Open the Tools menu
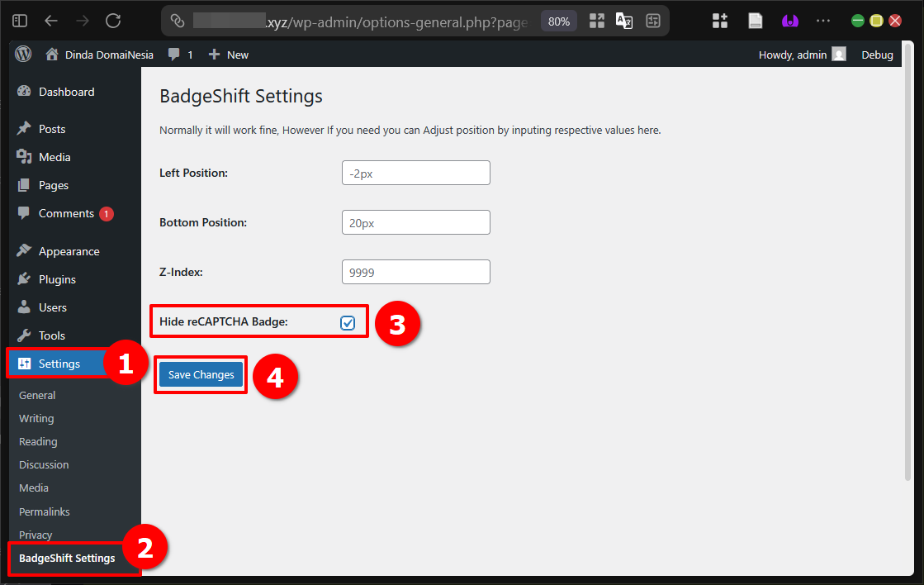 point(52,336)
